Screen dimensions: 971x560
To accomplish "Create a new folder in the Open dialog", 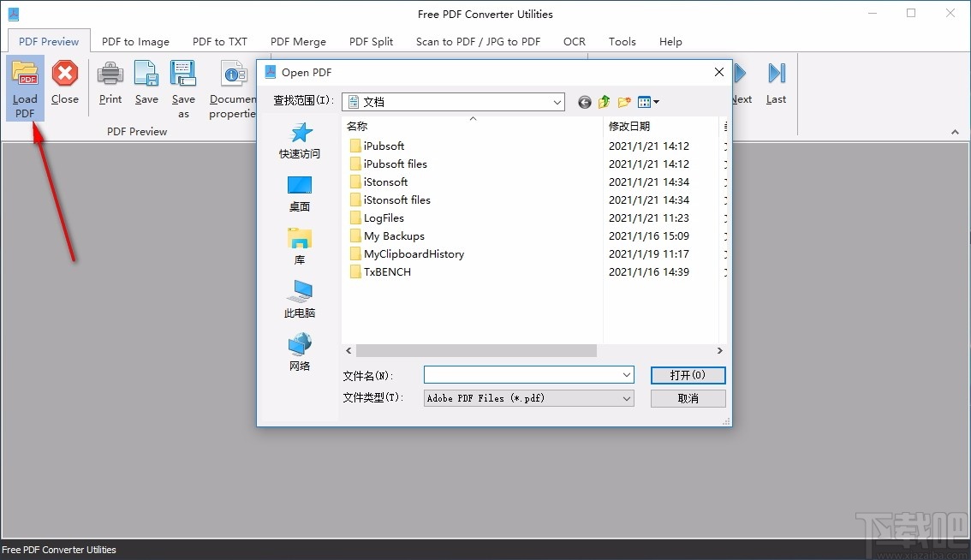I will tap(624, 101).
